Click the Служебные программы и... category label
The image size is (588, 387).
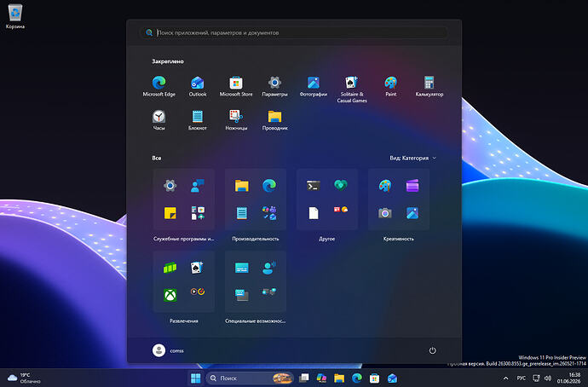pyautogui.click(x=184, y=239)
